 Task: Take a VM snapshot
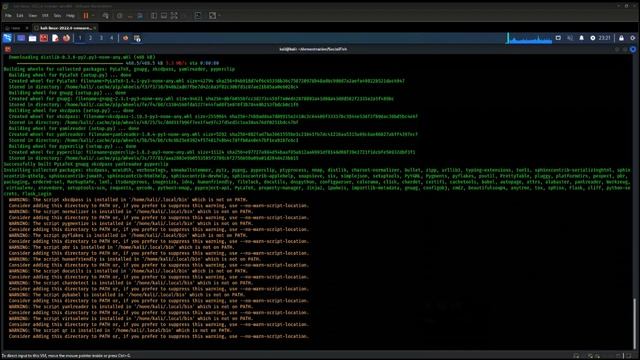[120, 16]
